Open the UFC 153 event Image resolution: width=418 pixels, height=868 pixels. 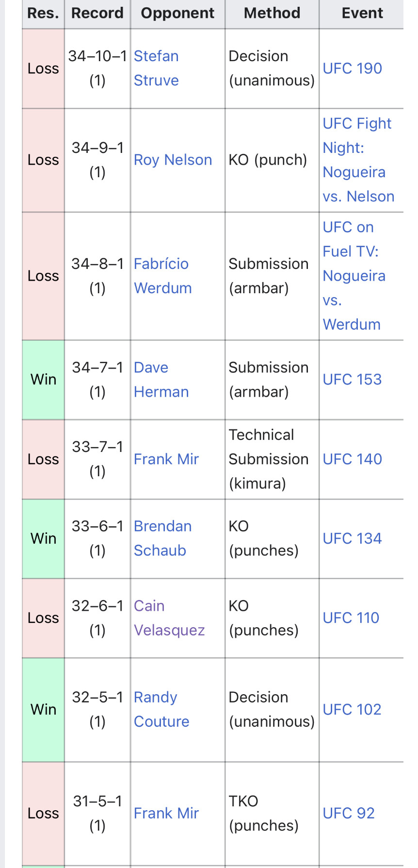click(353, 379)
